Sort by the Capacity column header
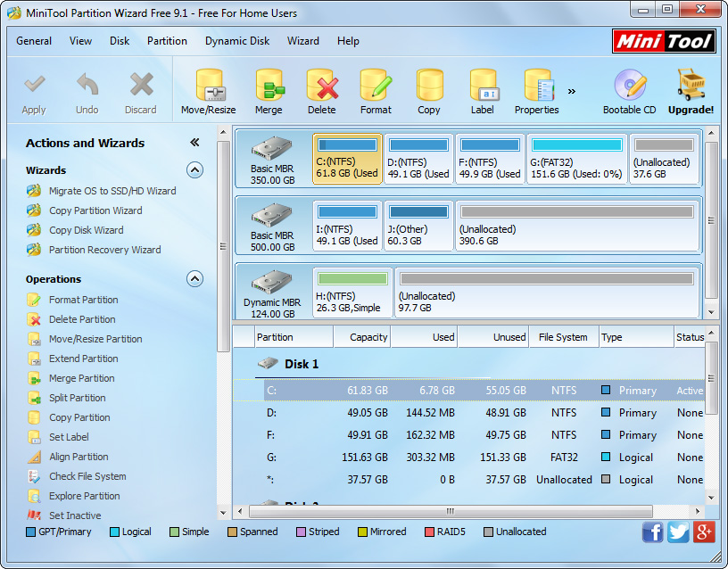The image size is (728, 569). tap(362, 337)
